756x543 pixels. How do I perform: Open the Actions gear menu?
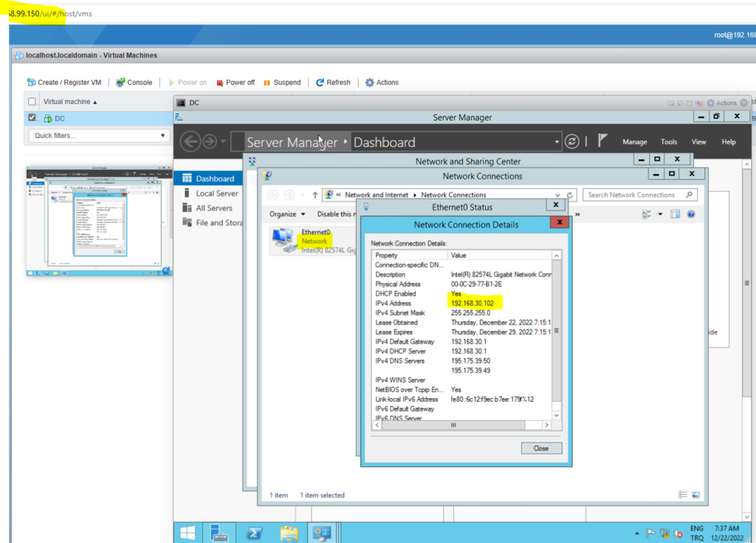point(382,82)
